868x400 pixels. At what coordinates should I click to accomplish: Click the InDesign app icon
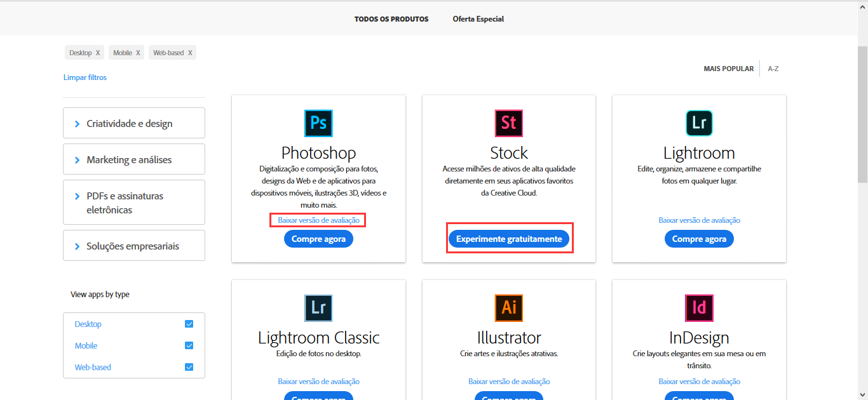tap(698, 307)
